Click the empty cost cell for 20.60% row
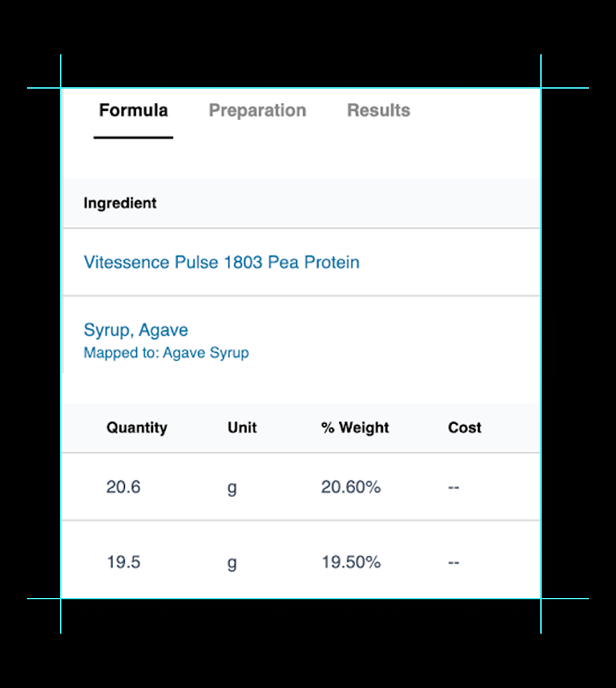616x688 pixels. click(x=453, y=488)
